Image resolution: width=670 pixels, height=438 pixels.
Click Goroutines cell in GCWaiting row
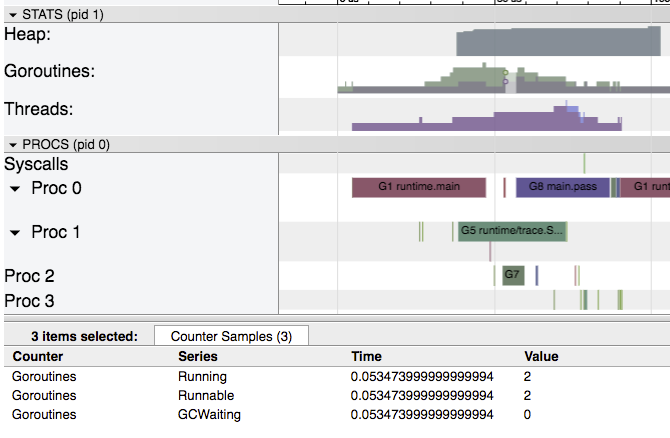44,414
